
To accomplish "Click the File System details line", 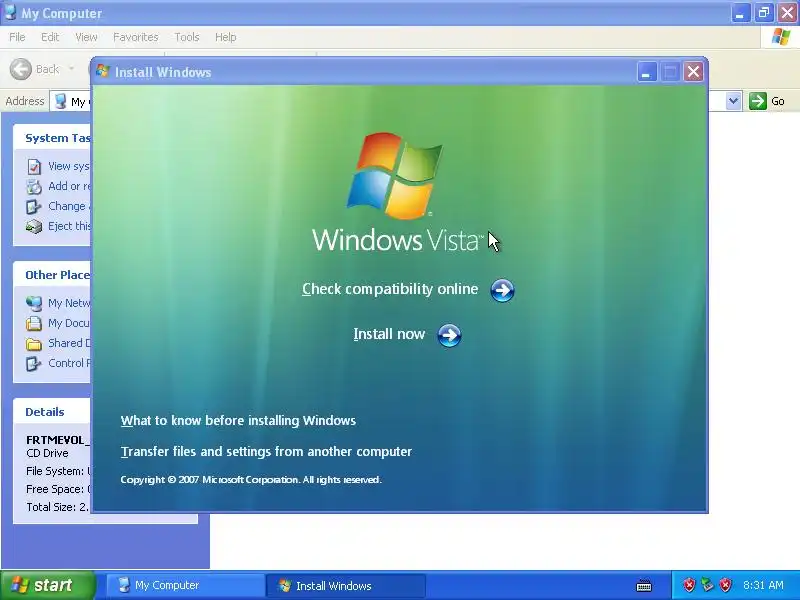I will [58, 471].
